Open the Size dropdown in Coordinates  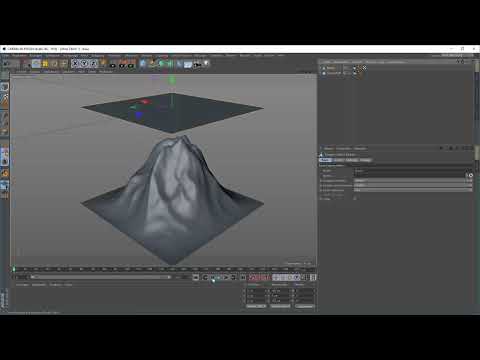click(x=280, y=306)
